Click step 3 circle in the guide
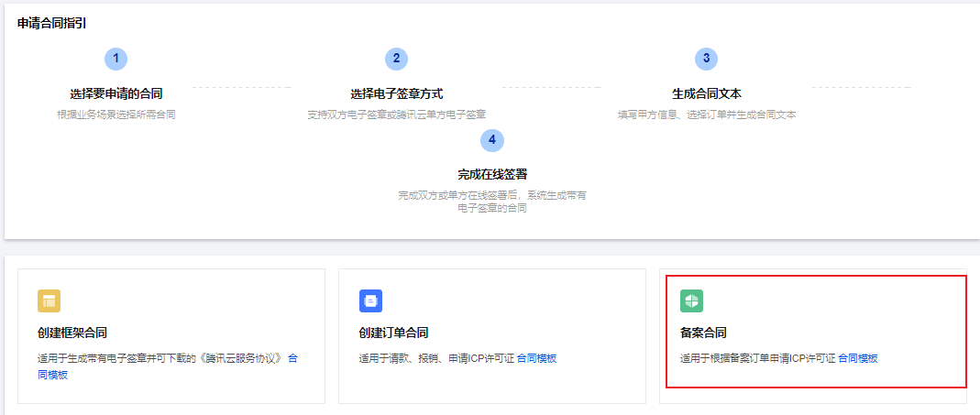This screenshot has width=980, height=415. click(x=706, y=59)
